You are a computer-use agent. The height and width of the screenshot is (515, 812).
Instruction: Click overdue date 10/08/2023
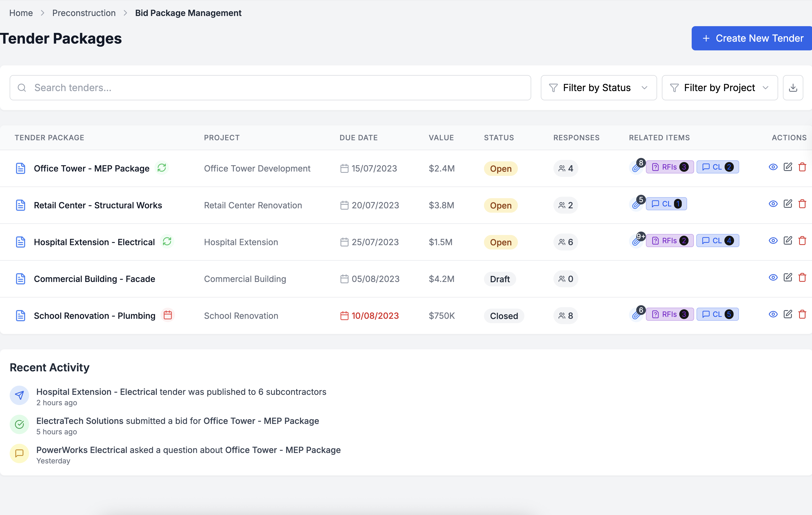pyautogui.click(x=375, y=316)
